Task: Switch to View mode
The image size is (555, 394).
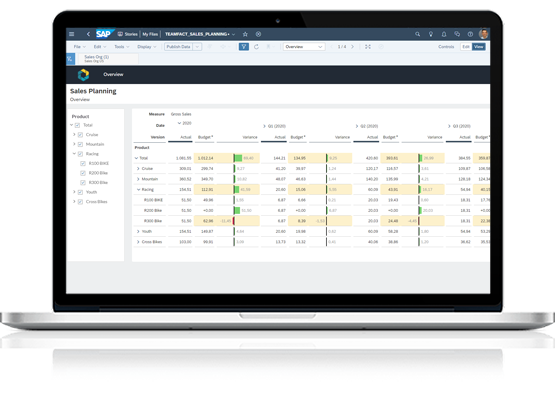Action: (x=479, y=46)
